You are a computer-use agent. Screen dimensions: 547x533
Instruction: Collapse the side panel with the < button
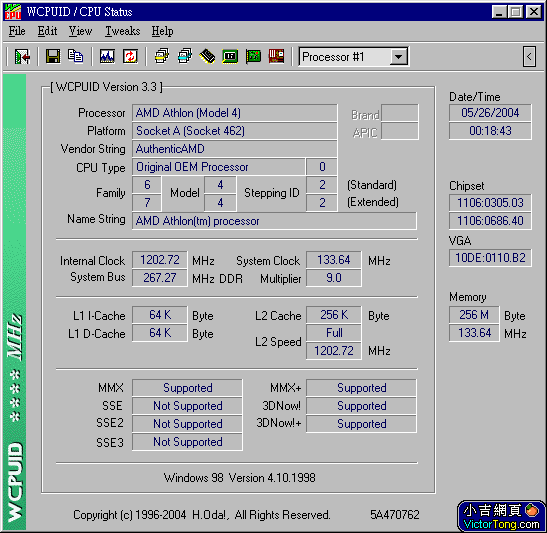coord(529,57)
